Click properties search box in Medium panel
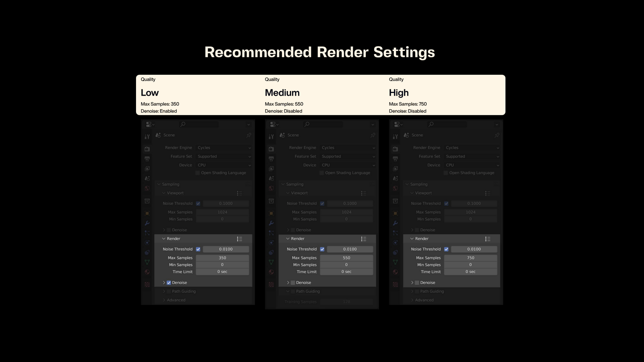 323,124
